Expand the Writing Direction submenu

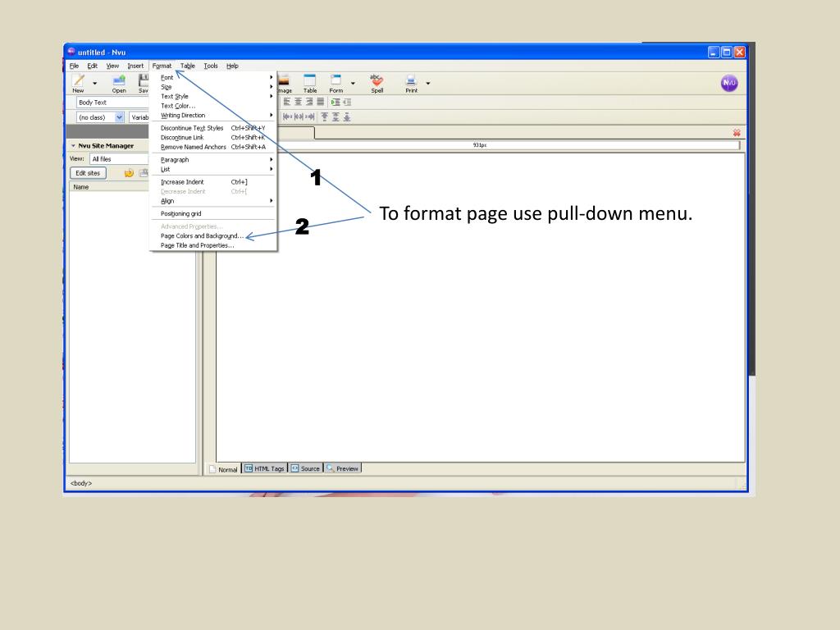[214, 115]
